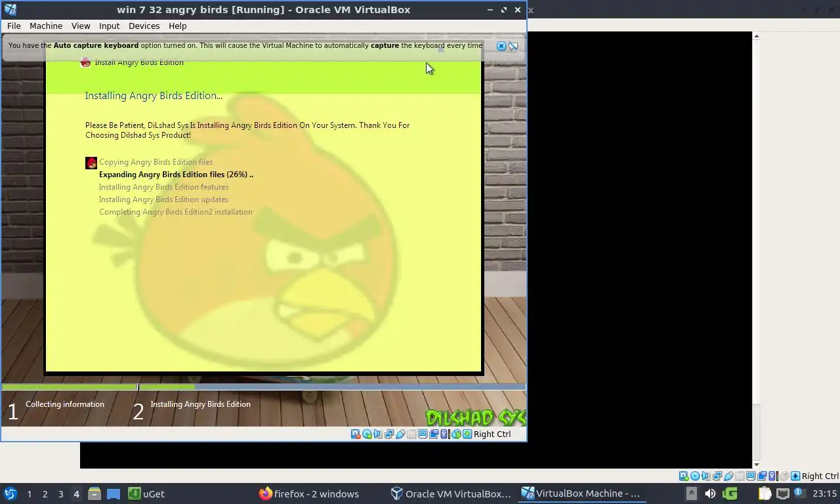
Task: Dismiss the Auto capture keyboard notification
Action: coord(501,46)
